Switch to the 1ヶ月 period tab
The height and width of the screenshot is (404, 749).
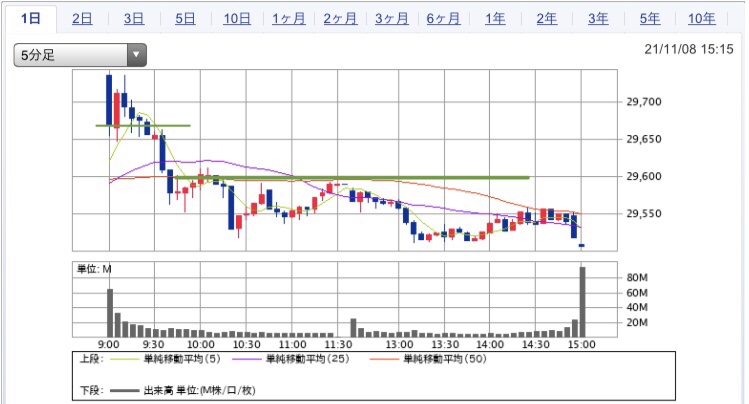[x=289, y=19]
